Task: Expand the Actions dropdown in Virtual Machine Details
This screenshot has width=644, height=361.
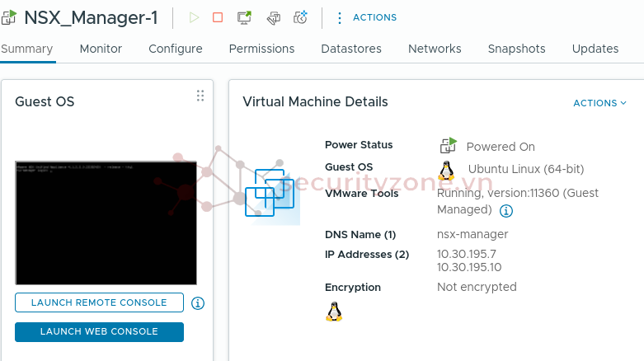Action: click(599, 103)
